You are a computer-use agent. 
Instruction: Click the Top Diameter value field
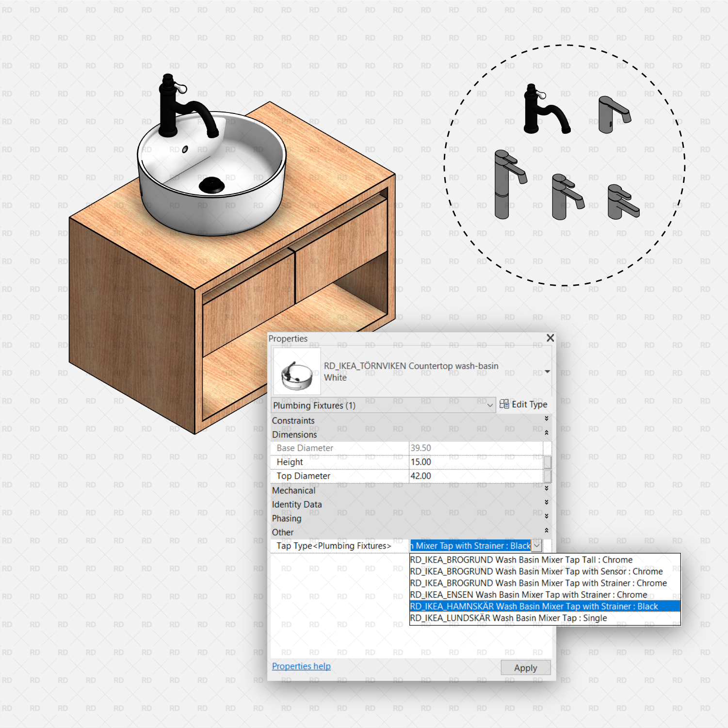[x=475, y=476]
